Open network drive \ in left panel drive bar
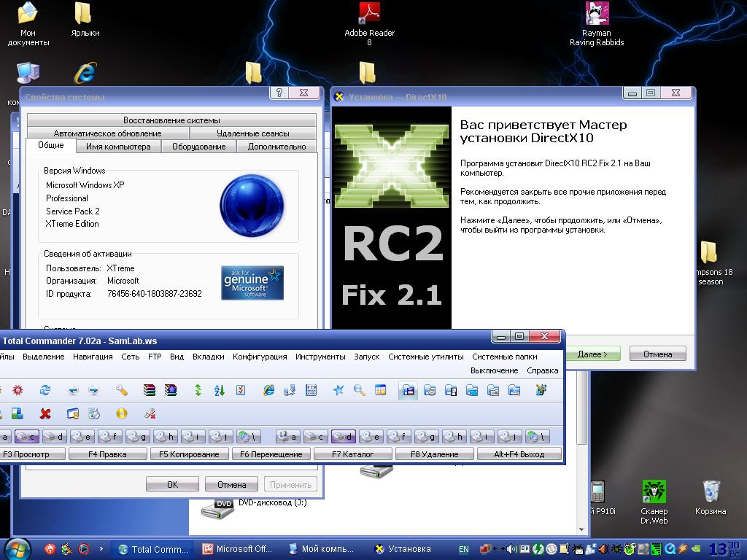The height and width of the screenshot is (560, 747). click(x=249, y=436)
